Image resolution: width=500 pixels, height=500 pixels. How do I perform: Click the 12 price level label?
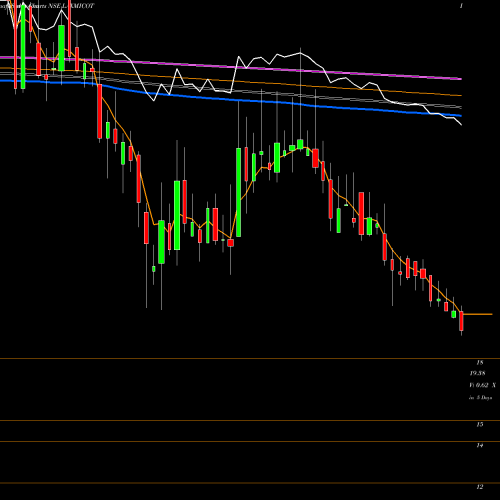tap(480, 487)
